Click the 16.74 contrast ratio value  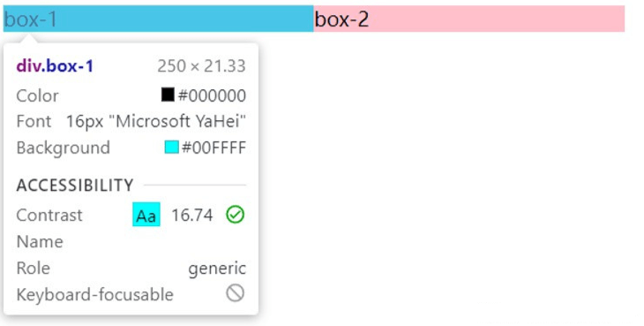(192, 215)
